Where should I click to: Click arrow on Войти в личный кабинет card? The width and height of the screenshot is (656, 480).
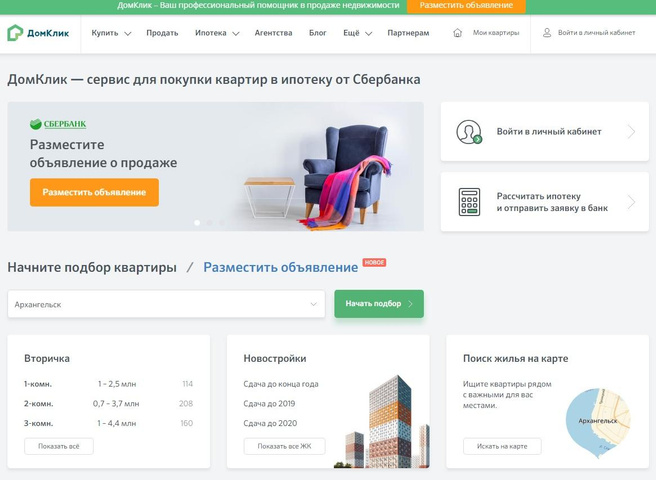click(631, 132)
